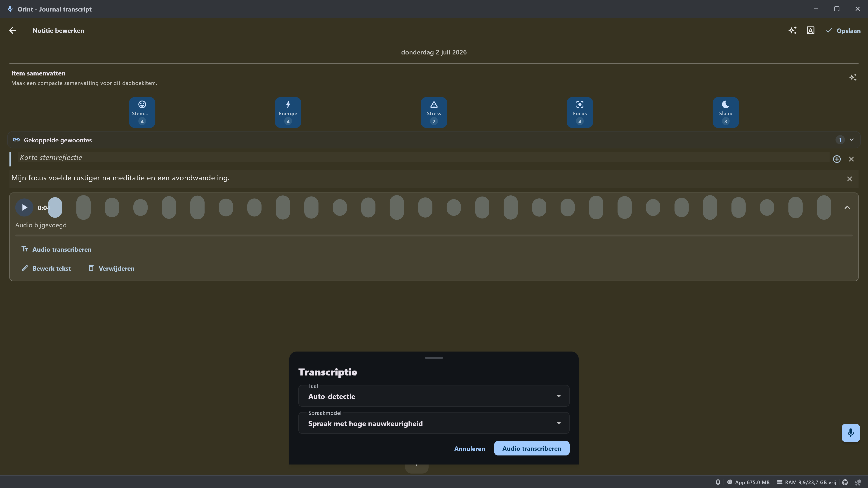Click the Gekoppelde gewoontes link icon
The width and height of the screenshot is (868, 488).
tap(16, 140)
